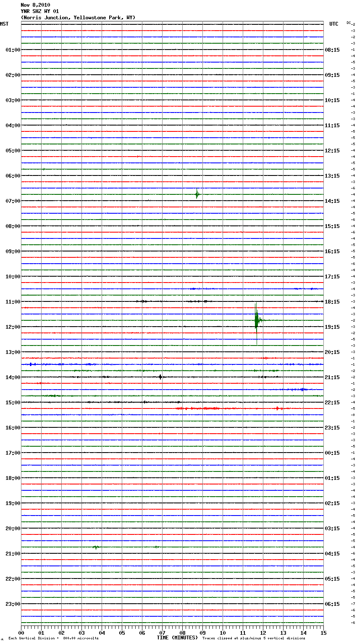Click the green wiggle above the 21:00 trace near minute 04
This screenshot has width=357, height=644.
tap(96, 547)
